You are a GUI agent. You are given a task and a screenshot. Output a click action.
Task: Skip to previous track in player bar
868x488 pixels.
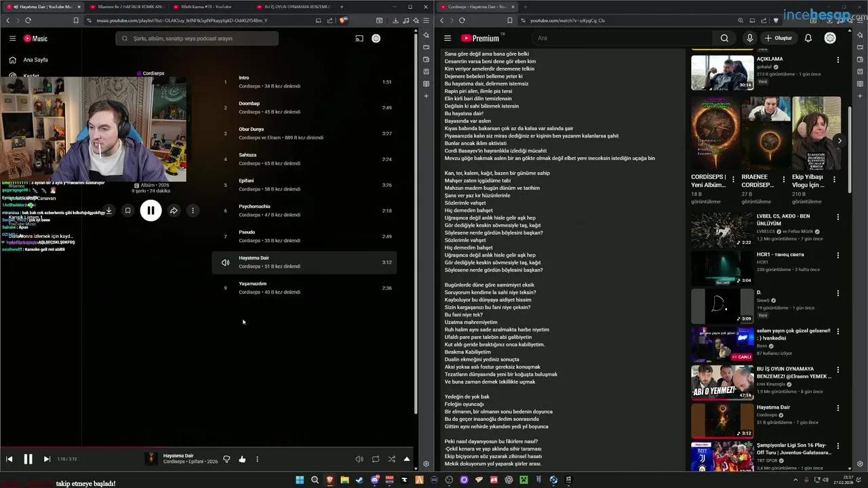(9, 459)
